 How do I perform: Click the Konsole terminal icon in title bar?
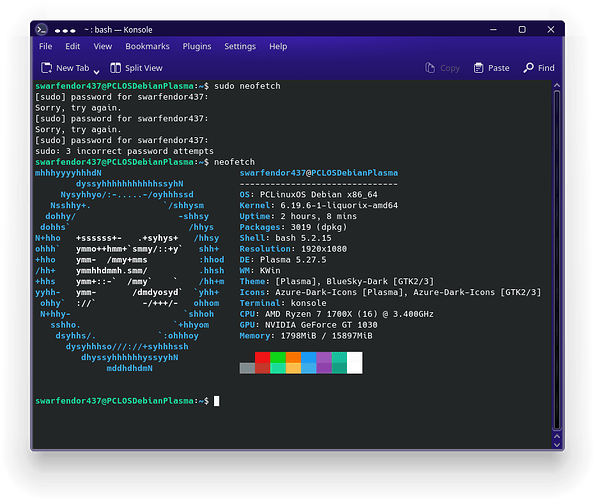pyautogui.click(x=41, y=30)
